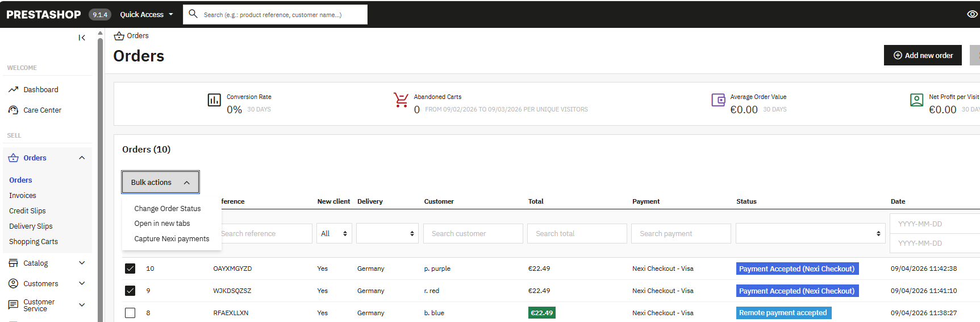980x322 pixels.
Task: Open the Quick Access dropdown
Action: tap(147, 15)
